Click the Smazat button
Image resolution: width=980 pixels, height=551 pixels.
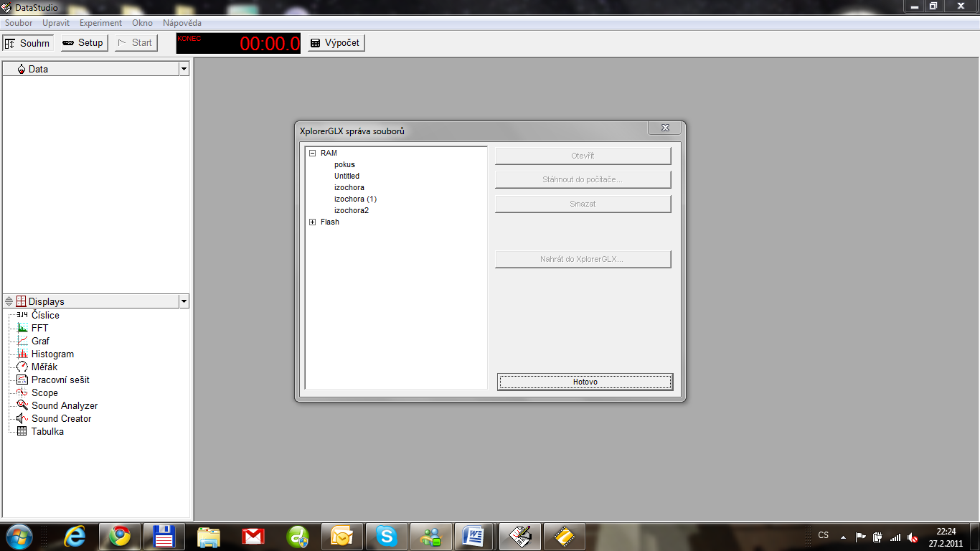[x=583, y=204]
